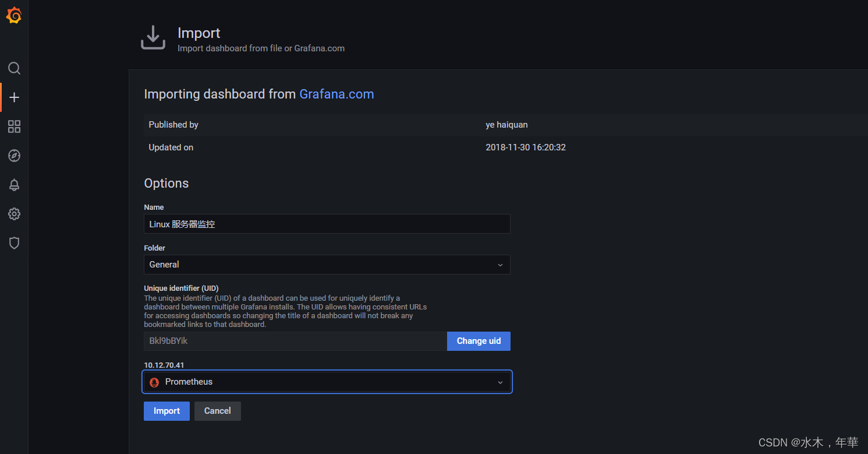Click the Options section heading
Screen dimensions: 868x454
(x=166, y=183)
